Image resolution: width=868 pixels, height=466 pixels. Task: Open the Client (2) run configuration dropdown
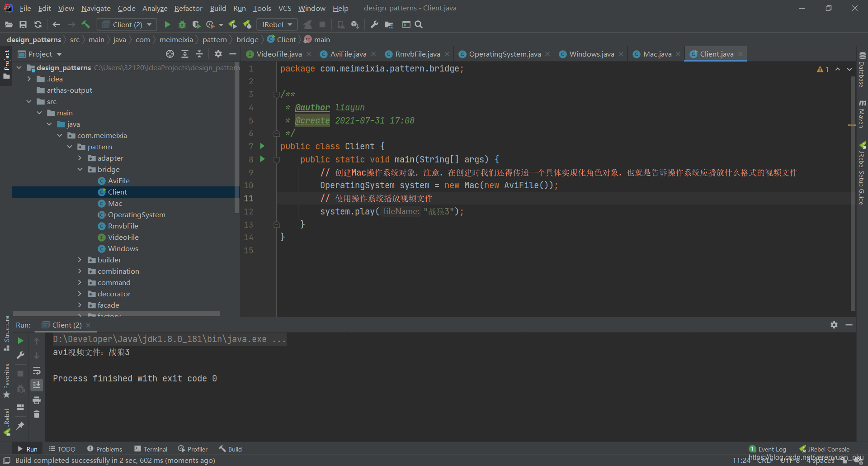[127, 24]
